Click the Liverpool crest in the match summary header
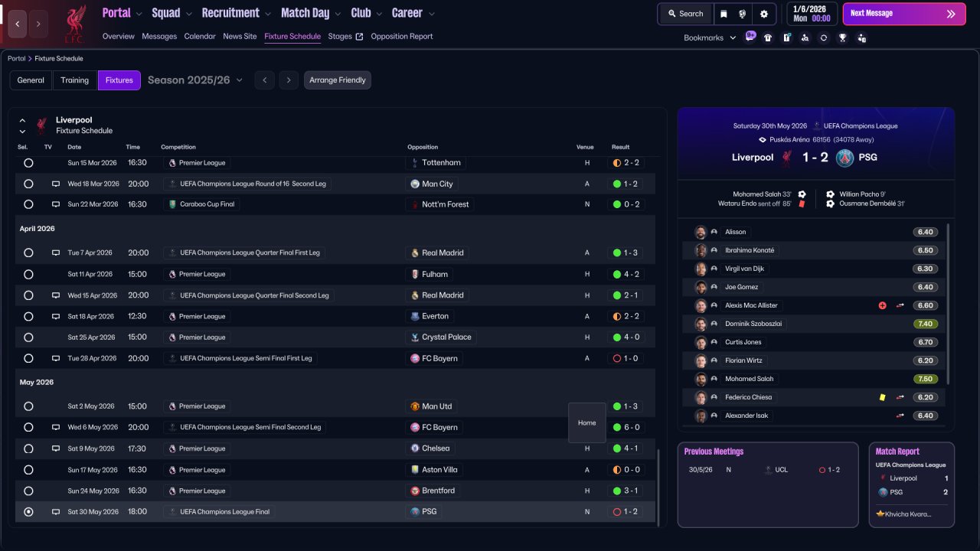The height and width of the screenshot is (551, 980). (x=786, y=158)
